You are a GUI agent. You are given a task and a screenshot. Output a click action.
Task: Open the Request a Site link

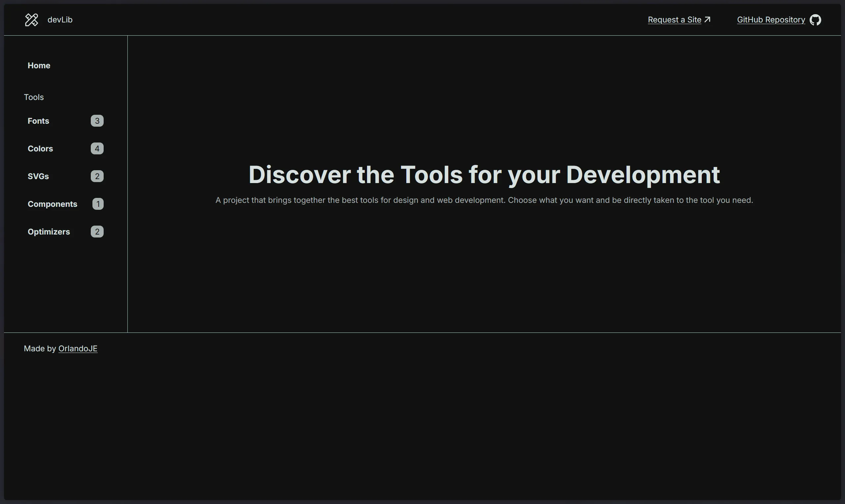tap(674, 19)
